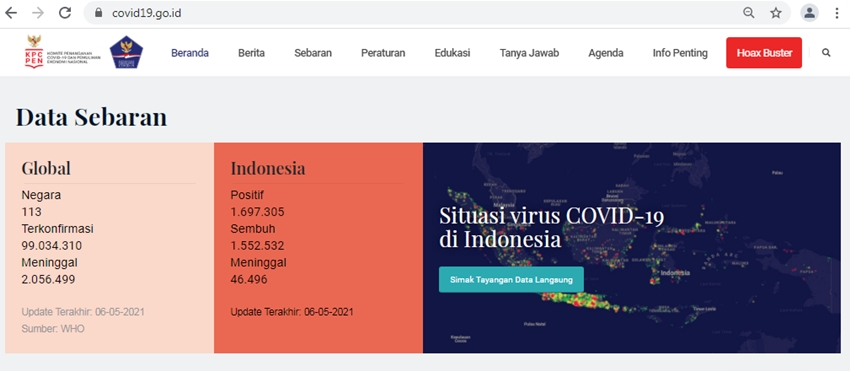This screenshot has height=371, width=850.
Task: Open the site search magnifier icon
Action: (x=826, y=53)
